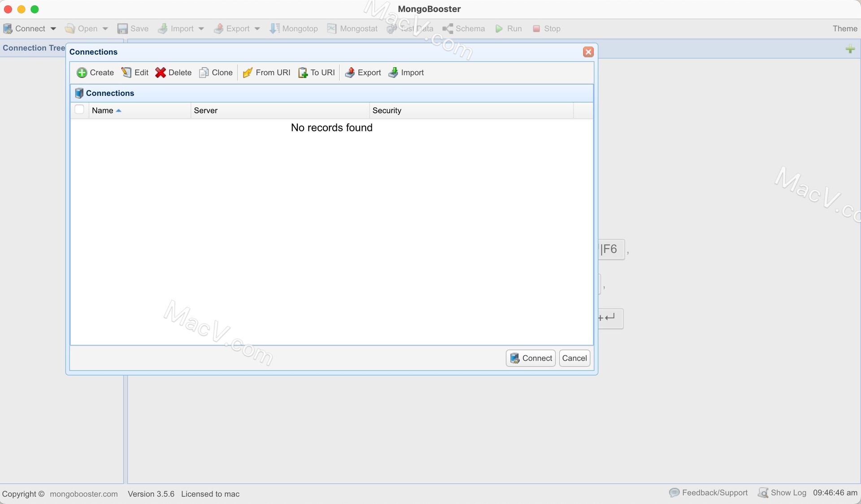Screen dimensions: 861x504
Task: Click the From URI import icon
Action: tap(248, 72)
